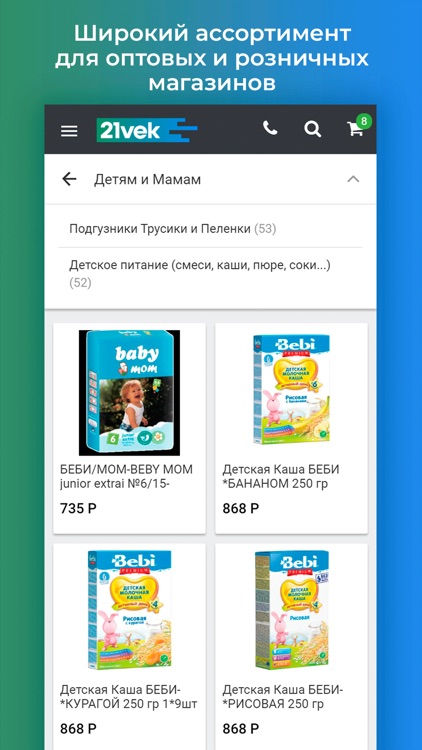Select Подгузники Трусики и Пеленки subcategory
This screenshot has height=750, width=422.
[x=173, y=229]
